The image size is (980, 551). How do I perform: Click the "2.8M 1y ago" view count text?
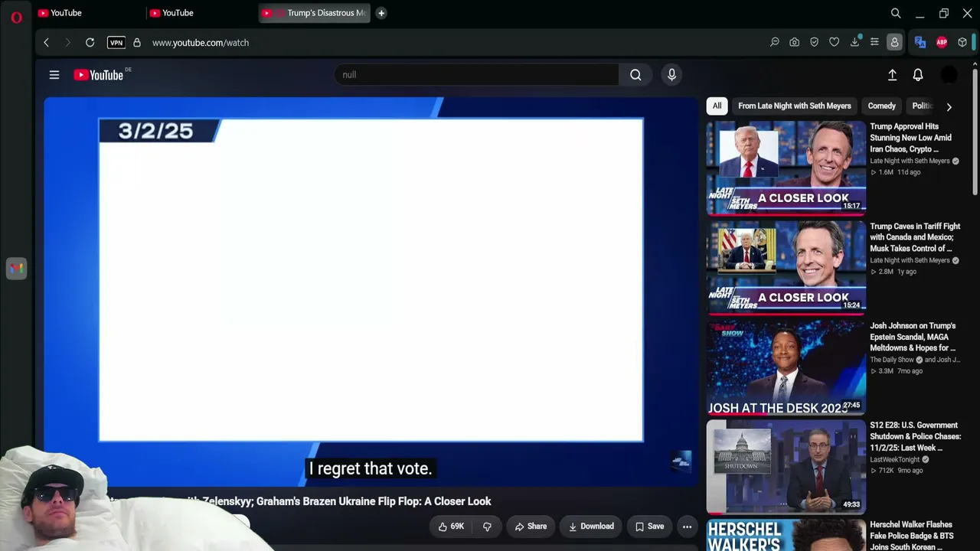[x=894, y=272]
